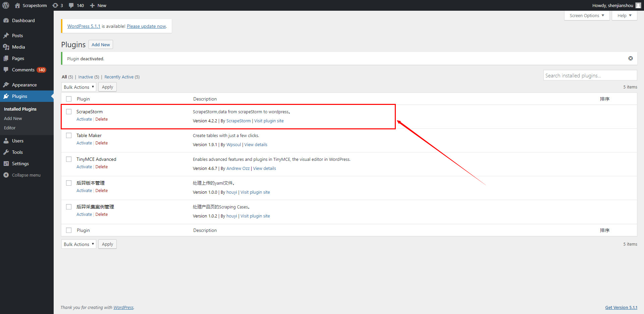Click the 排序 column header at top
This screenshot has width=644, height=314.
(x=605, y=99)
